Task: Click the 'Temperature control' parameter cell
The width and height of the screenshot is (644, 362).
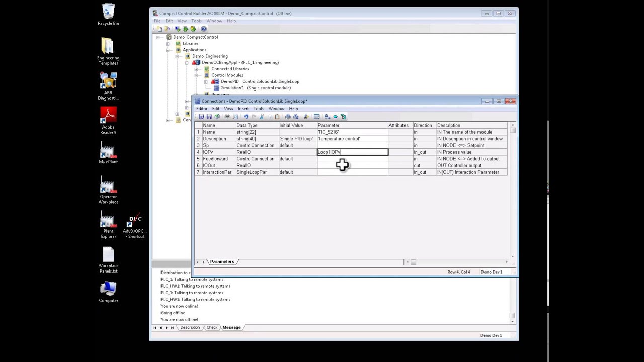Action: click(353, 139)
